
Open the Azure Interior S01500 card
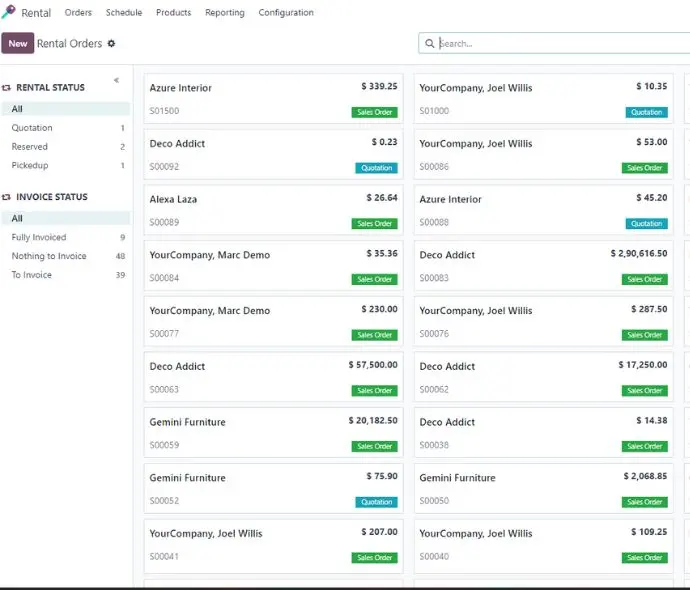[x=273, y=99]
